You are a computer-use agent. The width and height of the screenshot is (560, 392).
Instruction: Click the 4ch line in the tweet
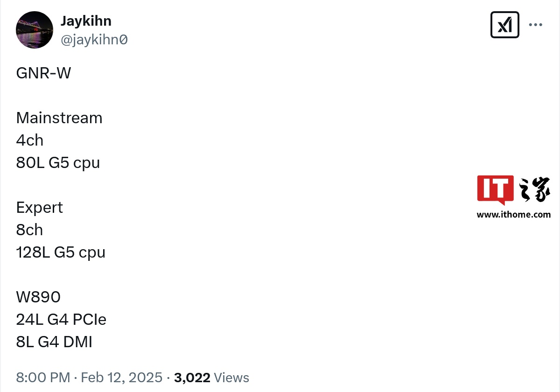[x=30, y=140]
